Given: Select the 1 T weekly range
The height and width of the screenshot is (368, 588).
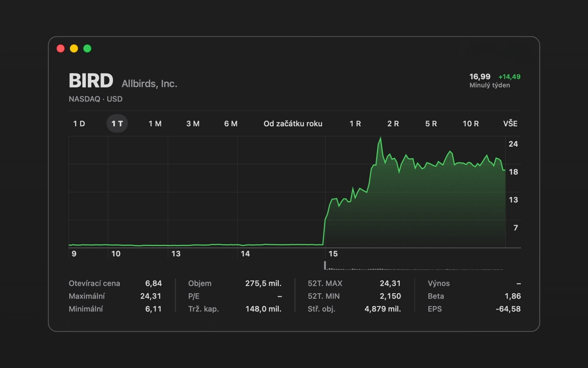Looking at the screenshot, I should 117,124.
